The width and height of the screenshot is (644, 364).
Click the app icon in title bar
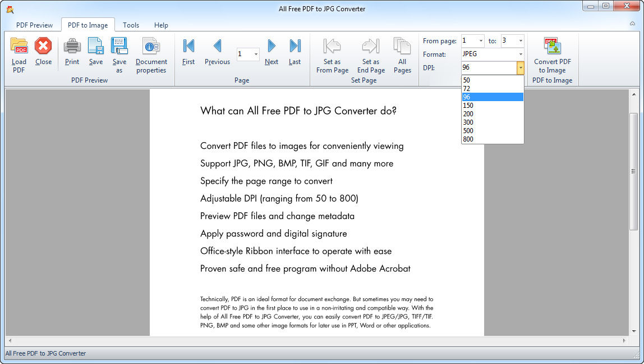click(x=10, y=9)
